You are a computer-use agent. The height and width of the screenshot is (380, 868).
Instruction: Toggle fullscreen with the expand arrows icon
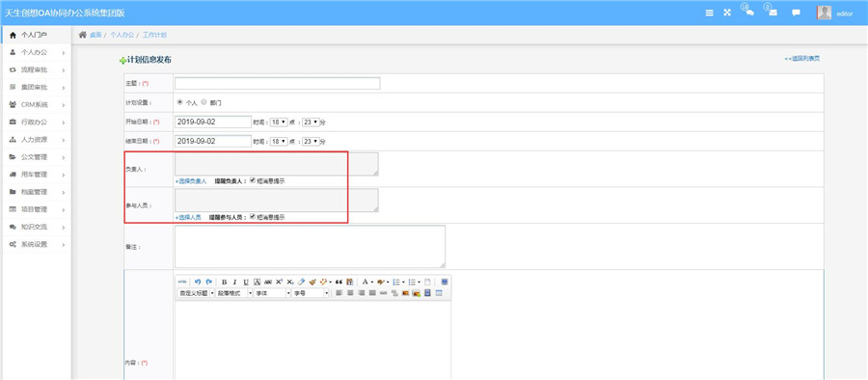point(727,13)
